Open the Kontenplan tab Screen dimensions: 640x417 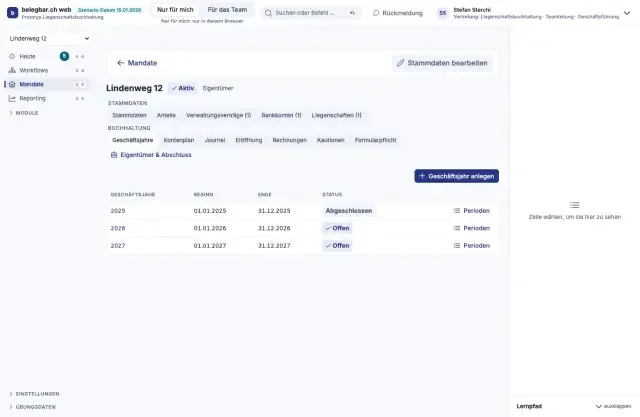179,140
